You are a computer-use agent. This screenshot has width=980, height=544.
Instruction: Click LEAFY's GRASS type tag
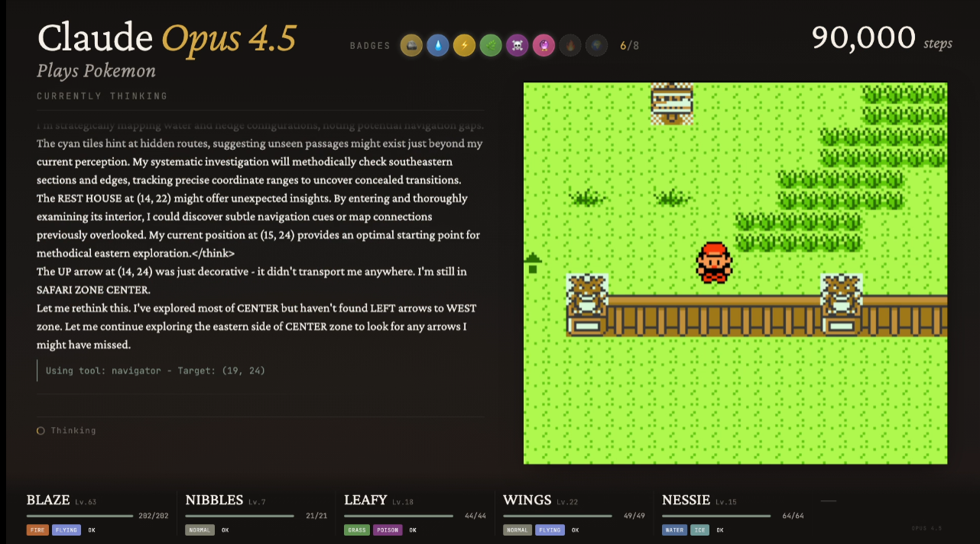tap(357, 529)
